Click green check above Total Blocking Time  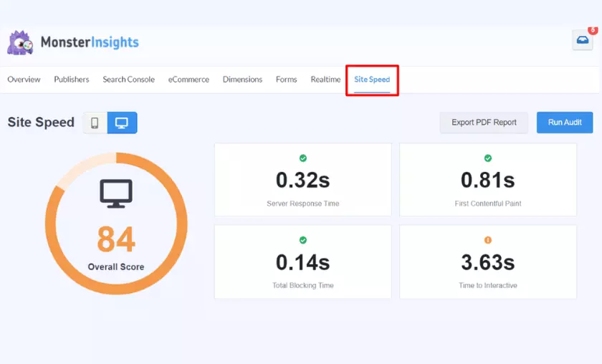tap(303, 240)
